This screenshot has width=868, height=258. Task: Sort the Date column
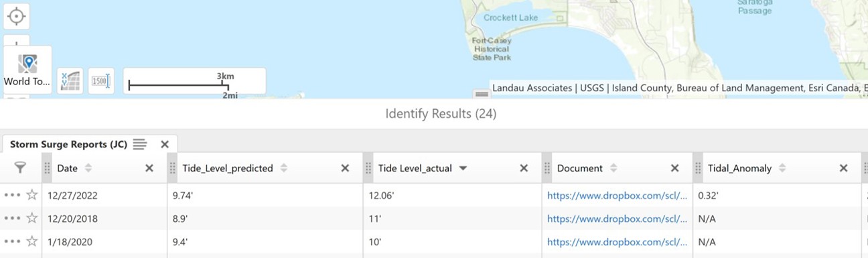88,168
